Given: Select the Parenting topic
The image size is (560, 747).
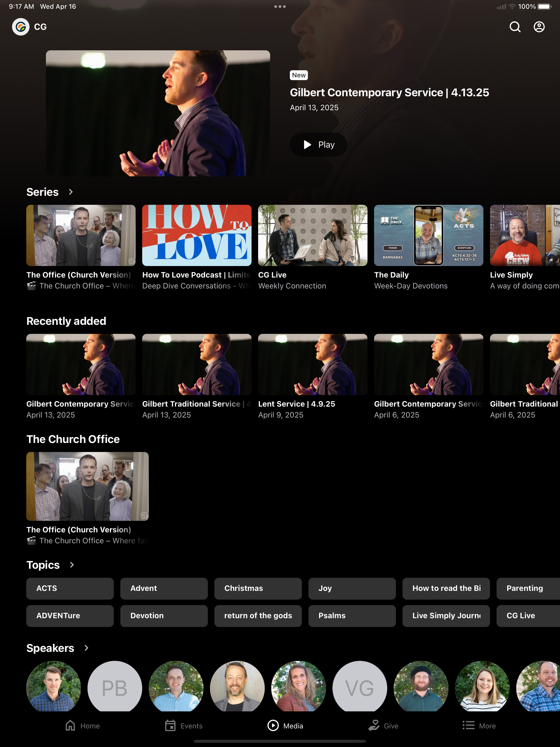Looking at the screenshot, I should point(528,588).
